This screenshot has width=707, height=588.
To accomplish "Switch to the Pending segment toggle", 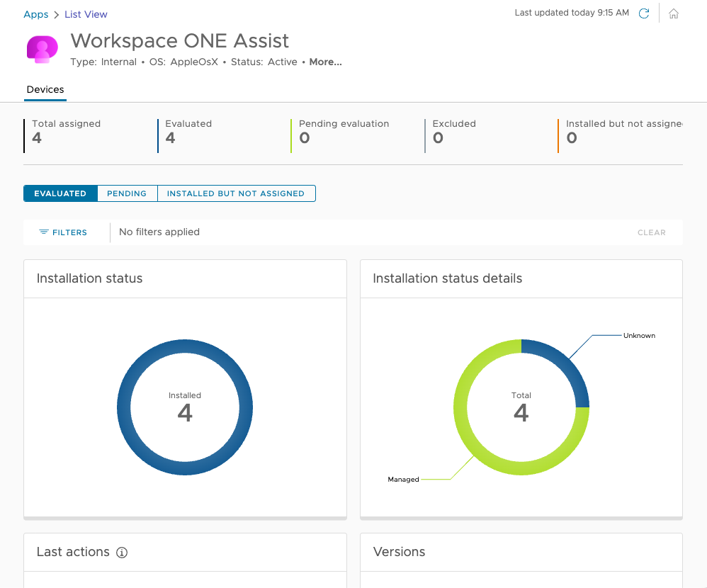I will coord(127,193).
